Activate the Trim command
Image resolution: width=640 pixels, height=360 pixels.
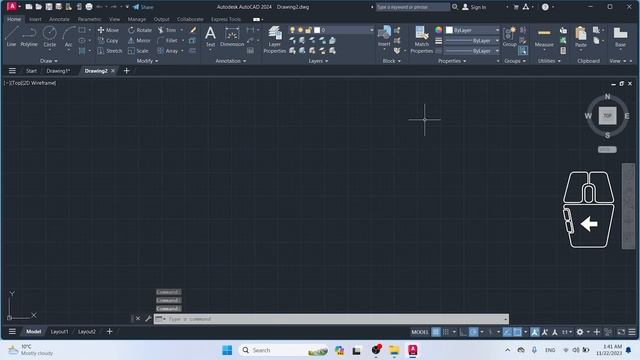click(x=167, y=30)
